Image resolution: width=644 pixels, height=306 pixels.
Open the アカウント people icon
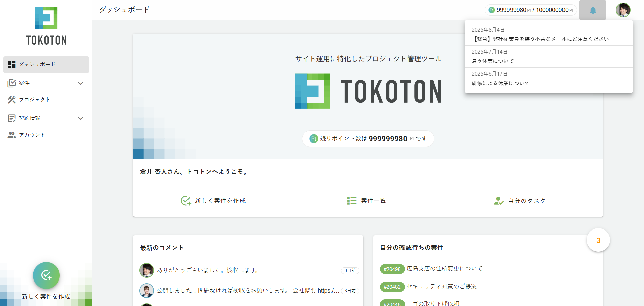coord(12,135)
